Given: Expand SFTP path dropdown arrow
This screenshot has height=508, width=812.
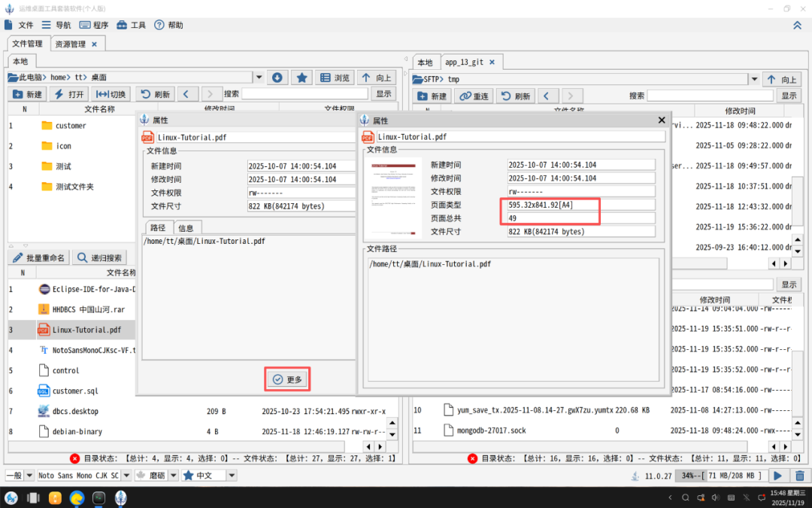Looking at the screenshot, I should pyautogui.click(x=755, y=79).
